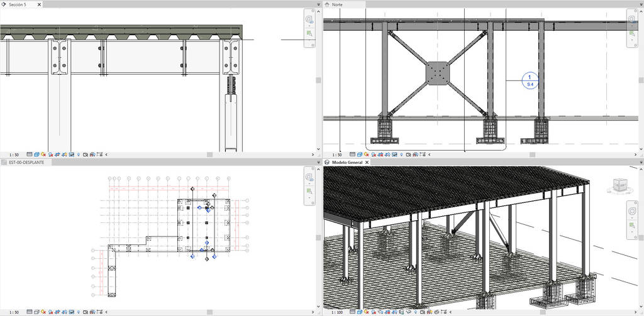644x316 pixels.
Task: Open scale 1 : 50 list in Norte view
Action: point(336,155)
